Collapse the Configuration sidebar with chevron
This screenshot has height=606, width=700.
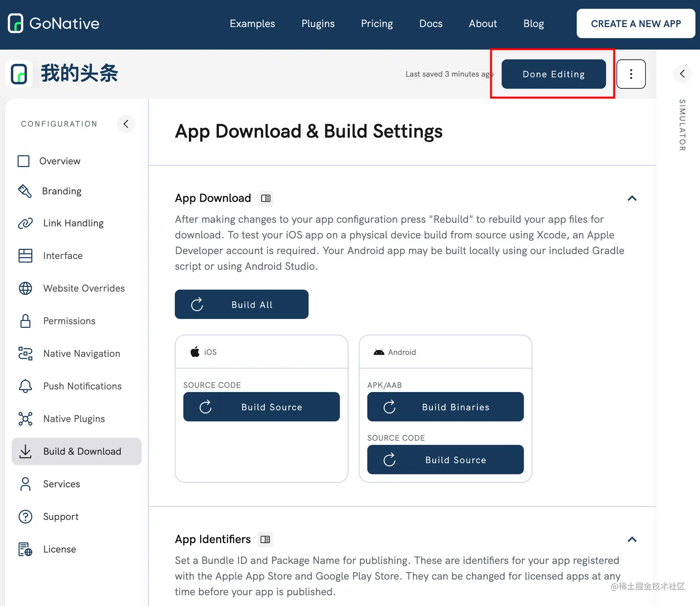click(x=126, y=124)
